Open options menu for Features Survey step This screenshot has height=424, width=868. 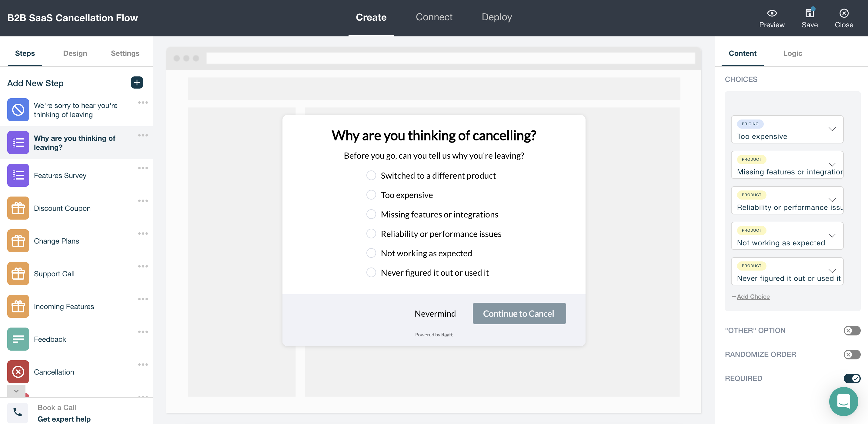point(143,168)
